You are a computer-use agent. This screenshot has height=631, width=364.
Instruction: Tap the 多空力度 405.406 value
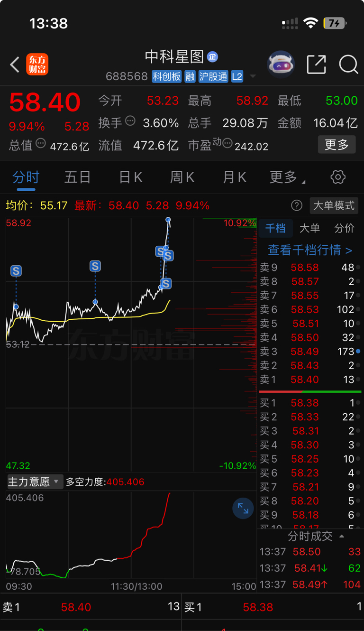click(x=125, y=482)
